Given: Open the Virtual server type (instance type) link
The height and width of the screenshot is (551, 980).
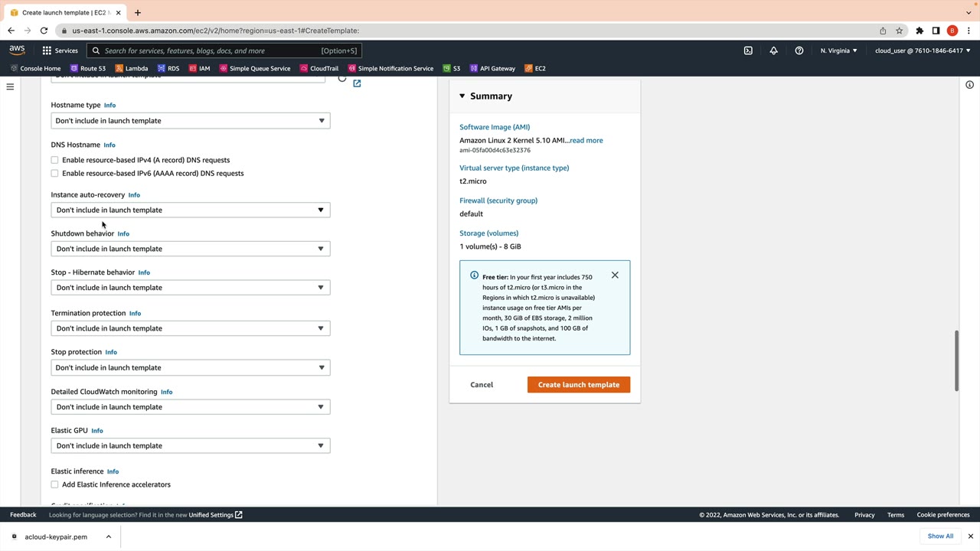Looking at the screenshot, I should tap(514, 168).
